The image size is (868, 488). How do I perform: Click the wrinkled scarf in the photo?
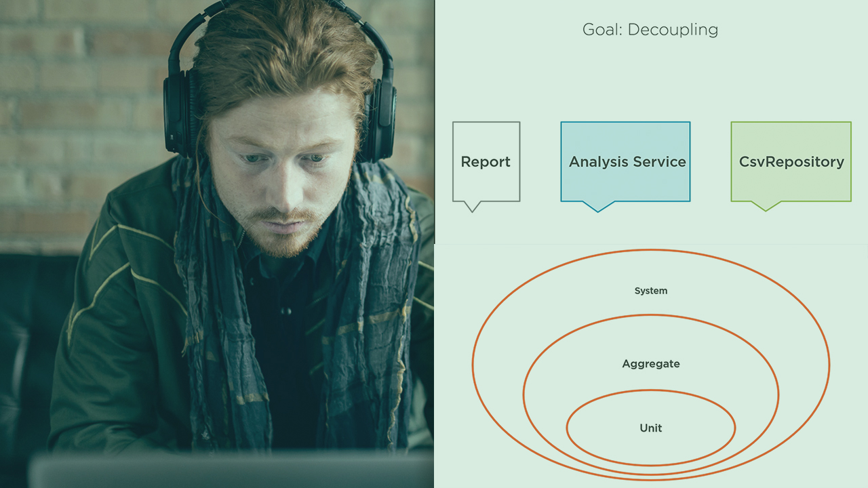tap(366, 285)
